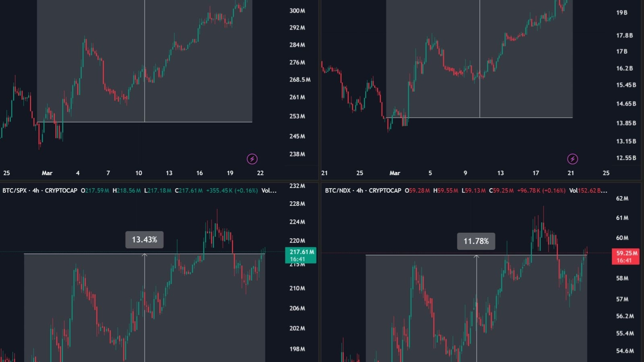
Task: Click the 198M price axis label
Action: tap(297, 349)
